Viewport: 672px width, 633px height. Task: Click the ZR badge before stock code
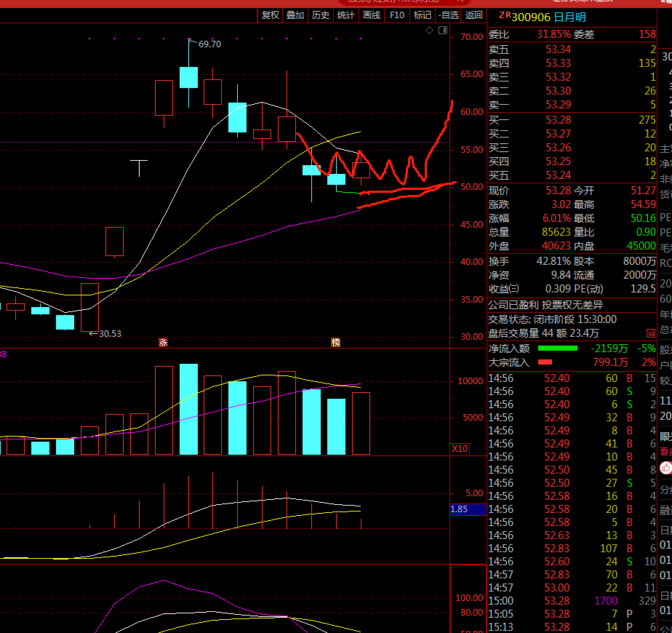505,16
